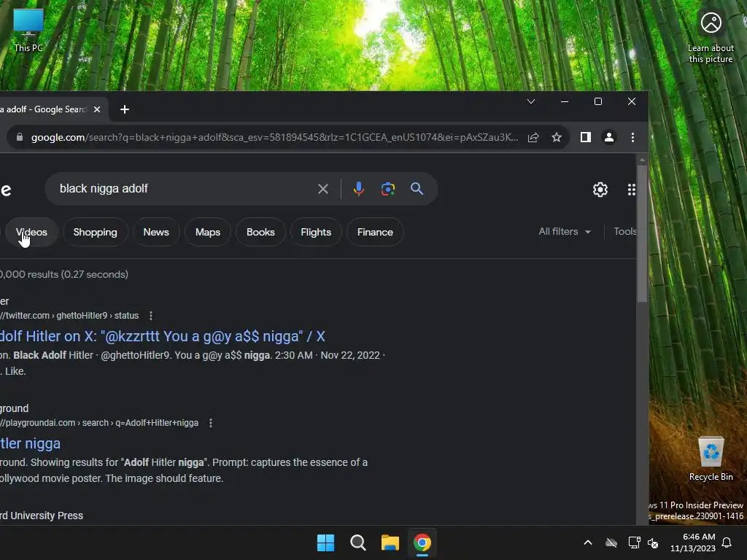Toggle Chrome side panel
The width and height of the screenshot is (747, 560).
(586, 138)
